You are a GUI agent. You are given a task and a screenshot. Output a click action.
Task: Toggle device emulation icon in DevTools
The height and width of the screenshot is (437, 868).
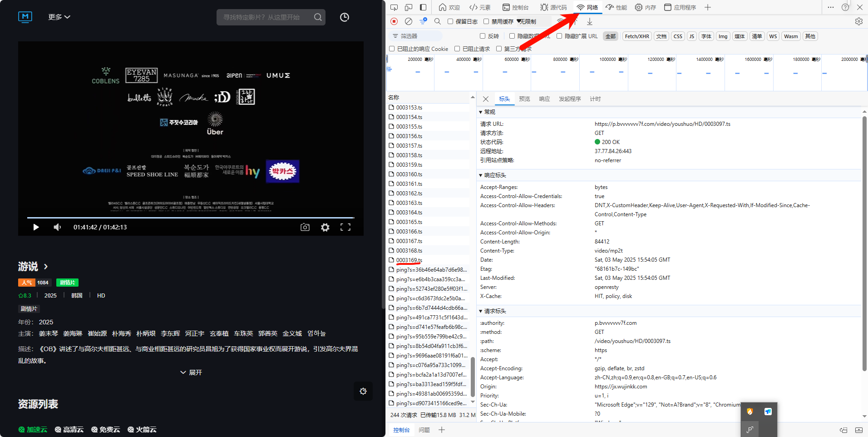[x=409, y=7]
